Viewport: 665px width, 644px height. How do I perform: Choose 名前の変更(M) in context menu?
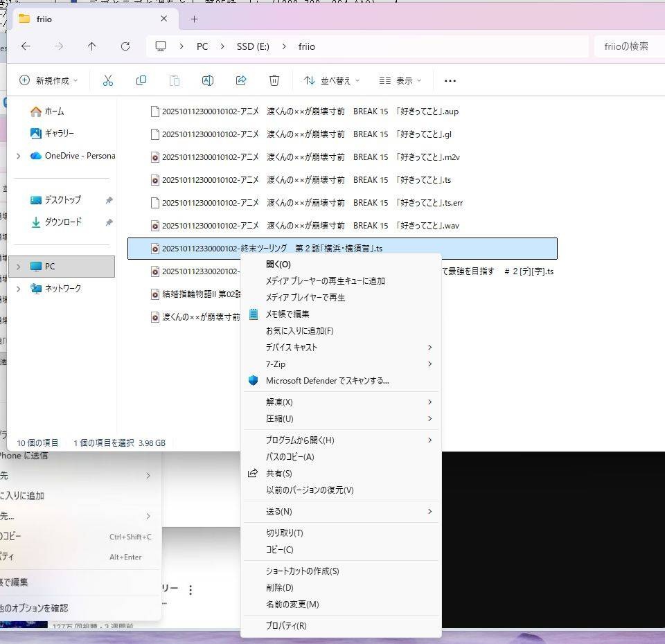coord(292,605)
